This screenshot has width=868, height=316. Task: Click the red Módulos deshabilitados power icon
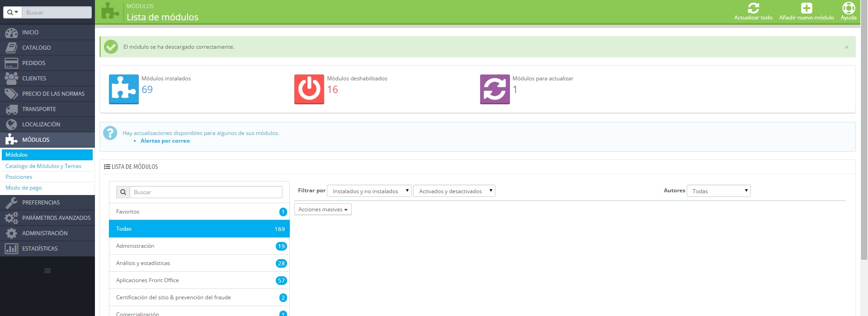309,89
